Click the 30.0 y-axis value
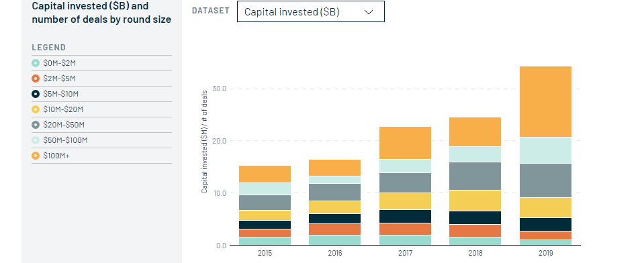 click(x=220, y=89)
